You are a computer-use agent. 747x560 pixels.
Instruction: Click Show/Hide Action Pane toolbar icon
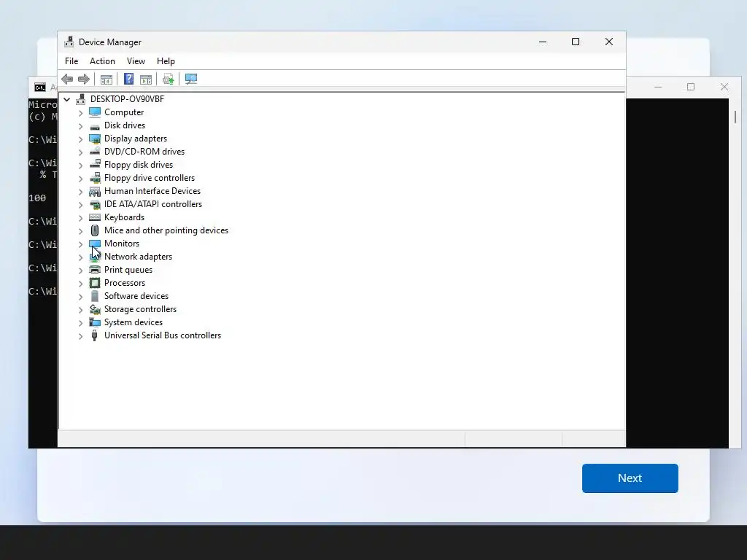point(146,79)
